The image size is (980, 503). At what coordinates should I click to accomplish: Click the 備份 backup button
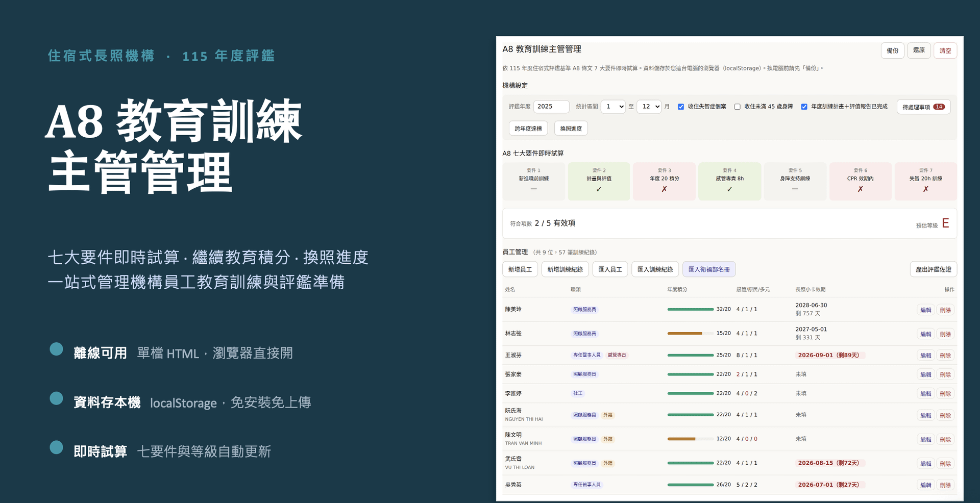[x=892, y=51]
